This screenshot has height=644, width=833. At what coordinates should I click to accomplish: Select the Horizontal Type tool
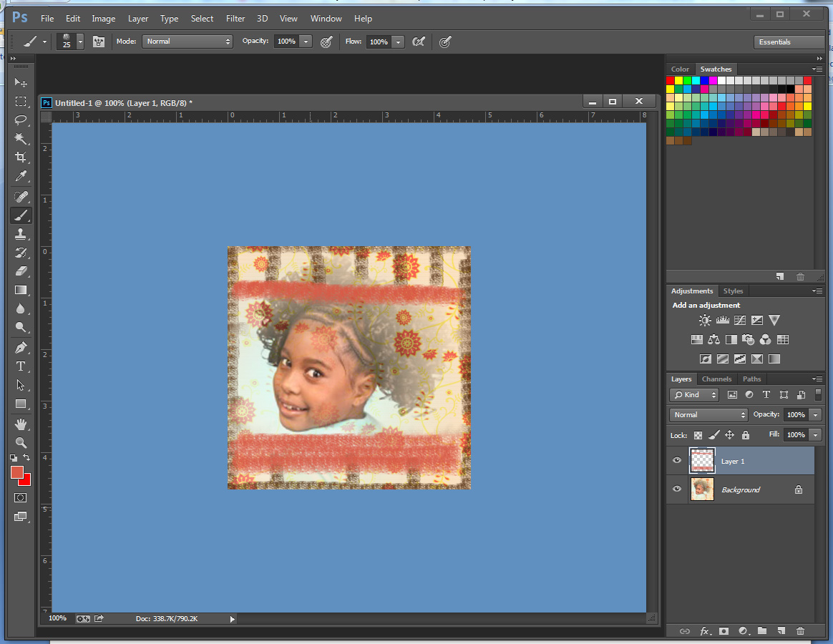(x=21, y=366)
